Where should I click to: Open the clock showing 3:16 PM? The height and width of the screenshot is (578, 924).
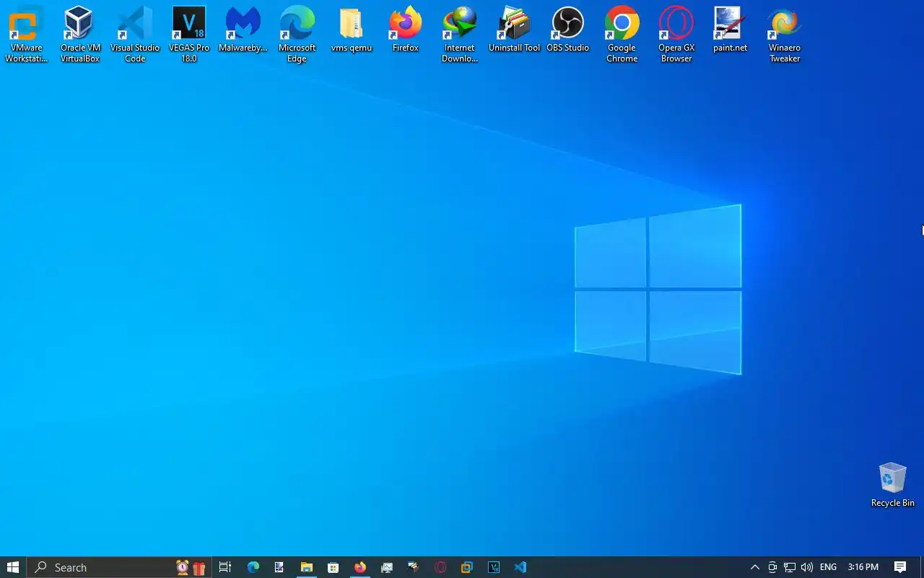tap(863, 567)
